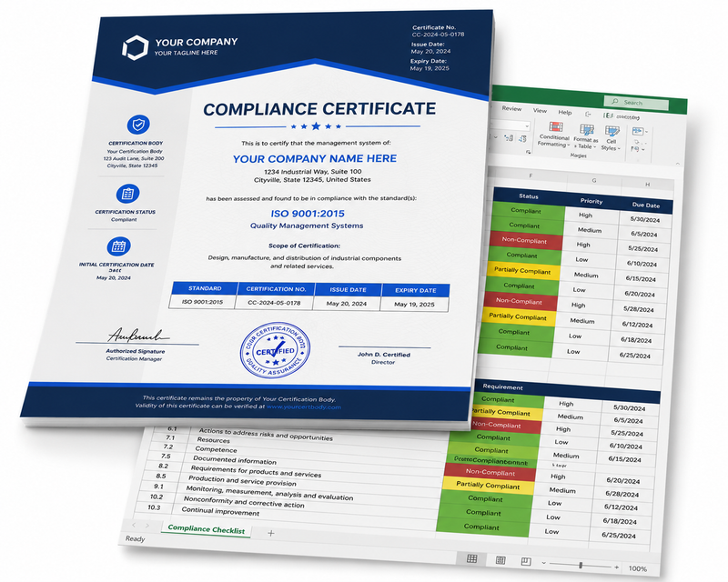Select the Compliance Checklist sheet tab
Screen dimensions: 728x582
pyautogui.click(x=207, y=529)
